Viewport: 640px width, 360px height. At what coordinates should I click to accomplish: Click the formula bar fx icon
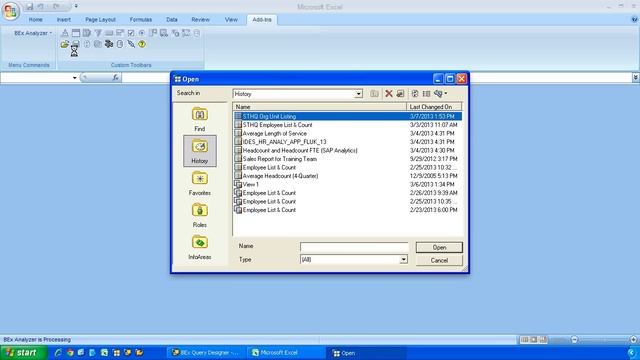pyautogui.click(x=116, y=77)
